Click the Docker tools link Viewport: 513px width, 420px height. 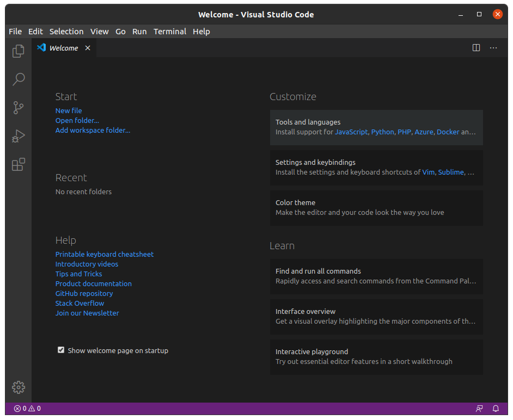(448, 132)
